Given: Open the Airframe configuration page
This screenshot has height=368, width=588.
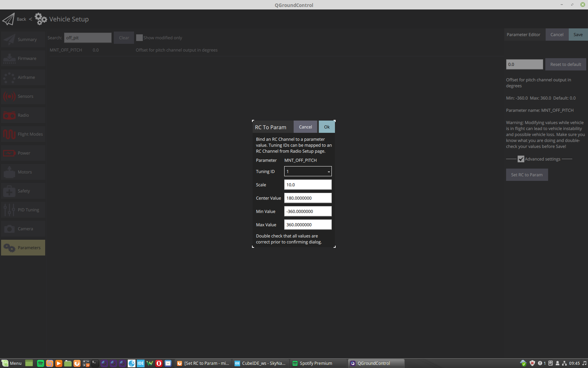Looking at the screenshot, I should pos(23,77).
